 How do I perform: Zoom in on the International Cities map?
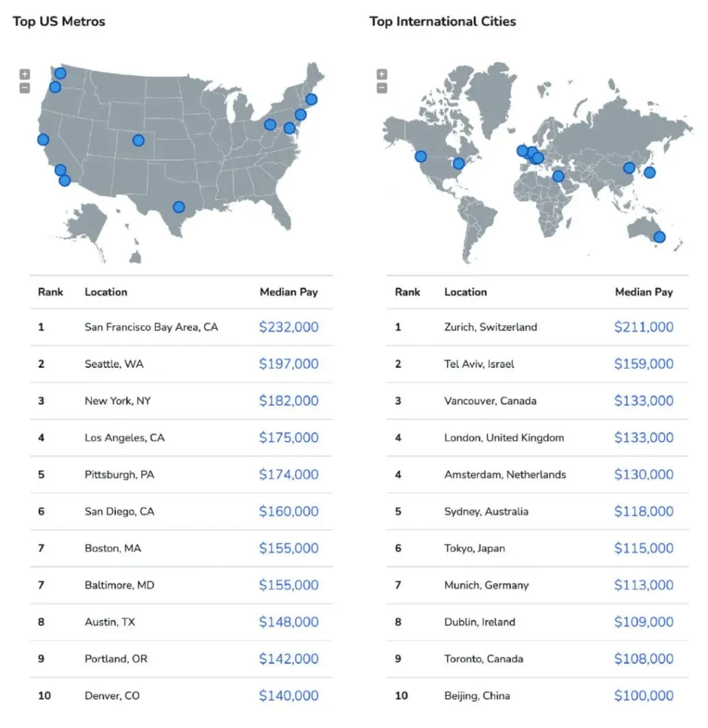click(x=382, y=74)
